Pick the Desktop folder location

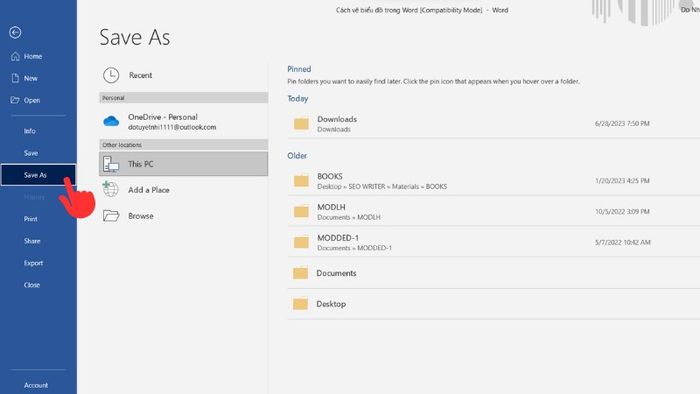493,304
